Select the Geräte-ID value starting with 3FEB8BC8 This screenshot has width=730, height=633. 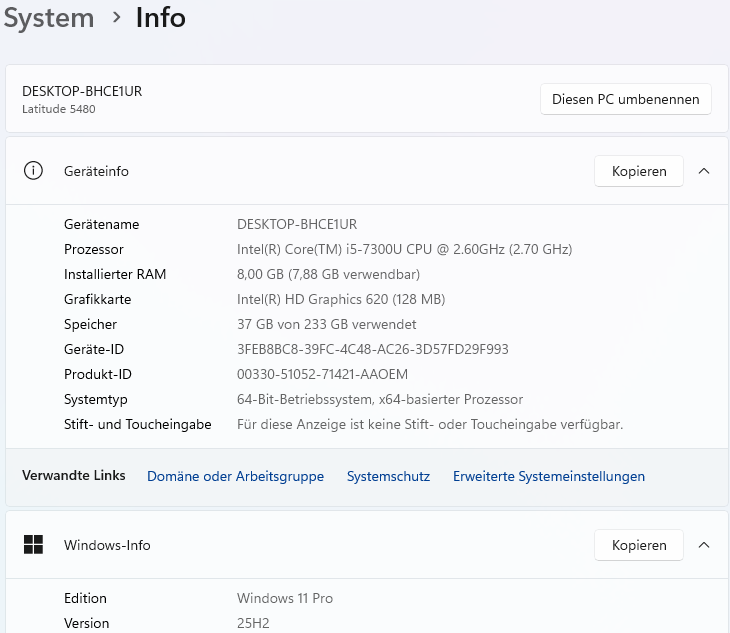click(x=372, y=349)
